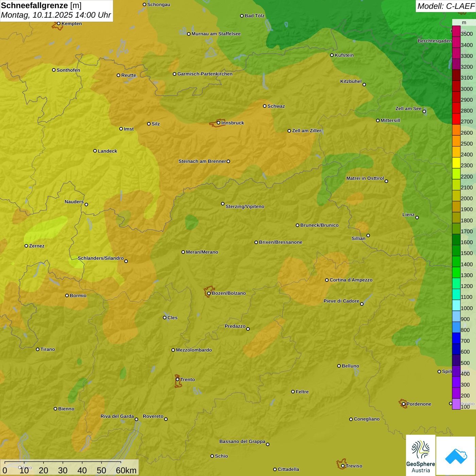Select the bright yellow legend swatch

pos(456,163)
